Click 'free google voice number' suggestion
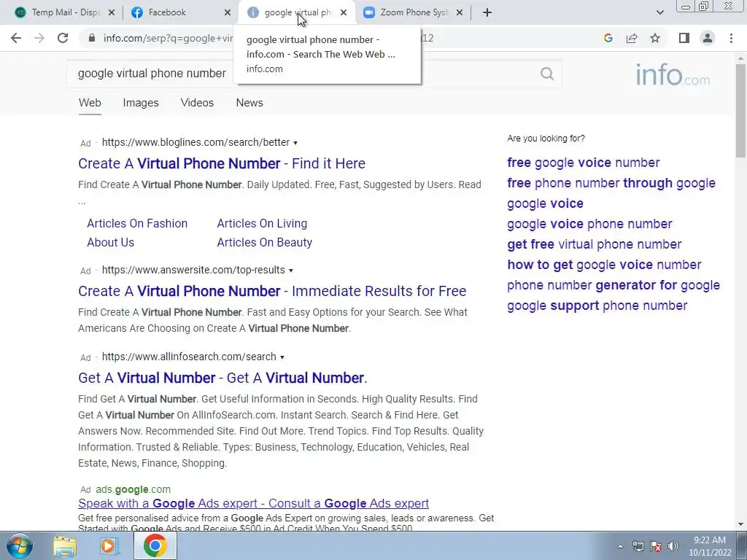The width and height of the screenshot is (747, 560). (583, 163)
